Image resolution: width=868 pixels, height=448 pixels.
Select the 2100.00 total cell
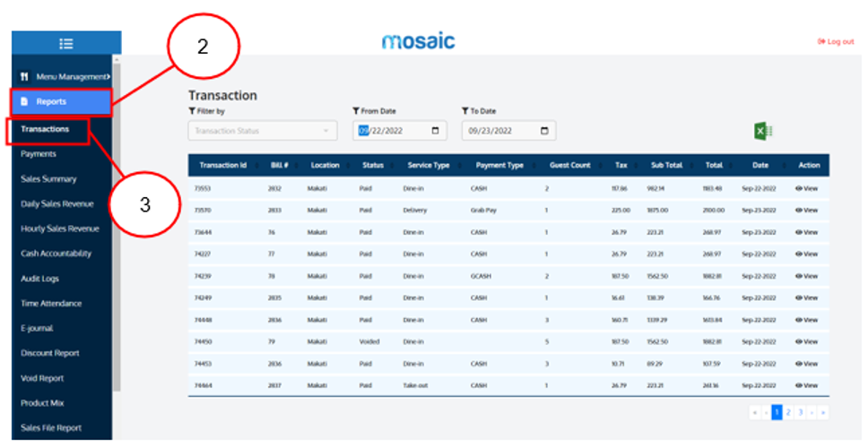click(714, 211)
